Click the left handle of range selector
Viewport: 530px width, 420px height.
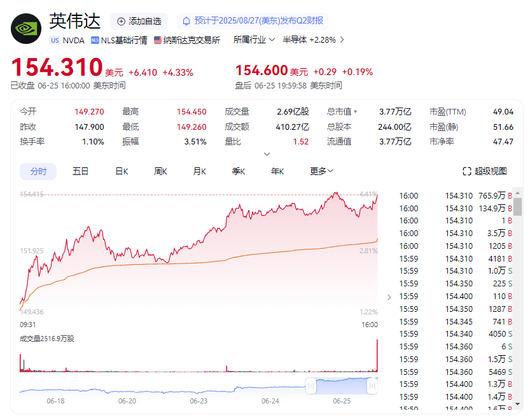click(x=310, y=386)
